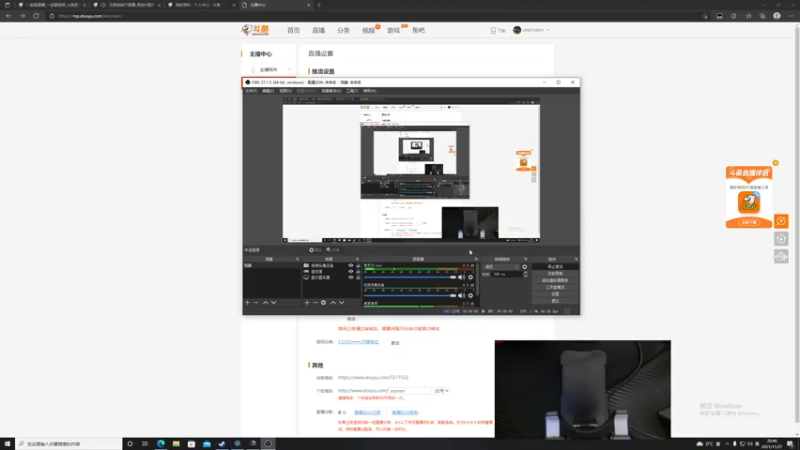Pop out the OBS audio mixer dock
Image resolution: width=800 pixels, height=450 pixels.
point(476,259)
